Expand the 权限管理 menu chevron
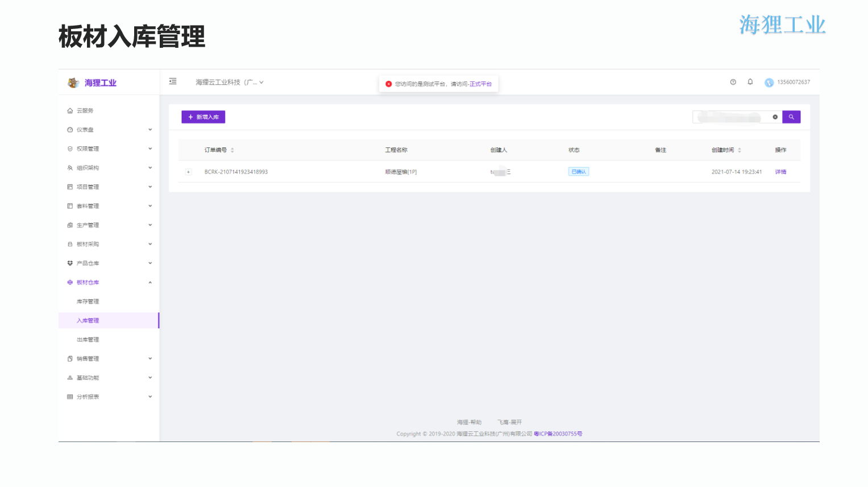Viewport: 868px width, 487px height. tap(150, 149)
